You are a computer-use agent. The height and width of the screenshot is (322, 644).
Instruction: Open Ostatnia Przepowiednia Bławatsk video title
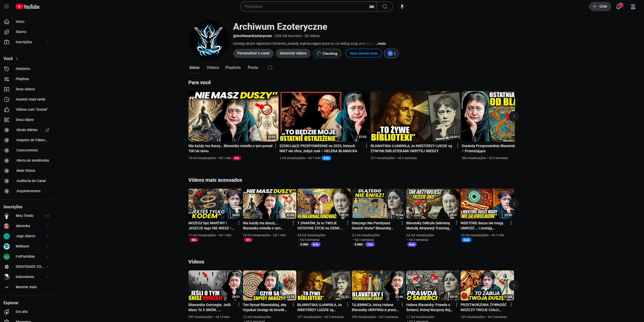(x=488, y=148)
